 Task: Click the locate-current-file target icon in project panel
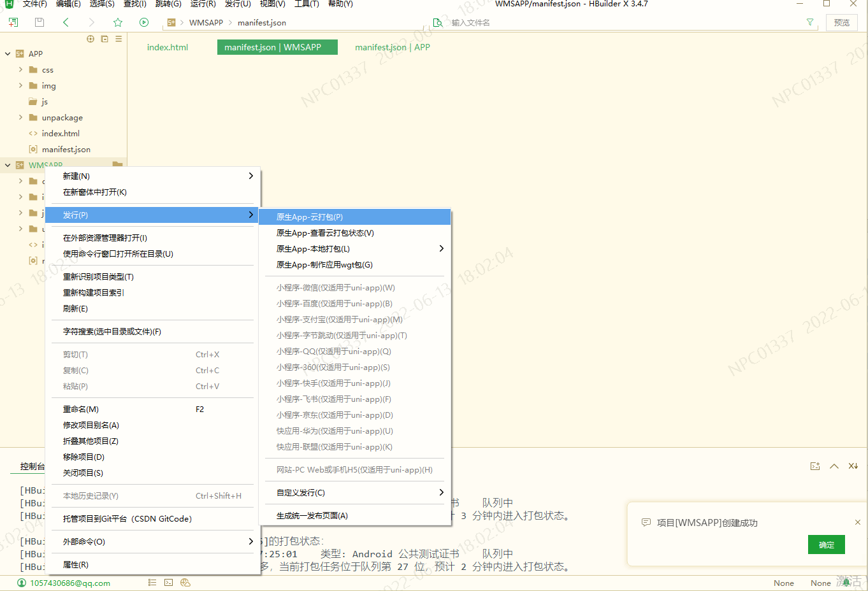[90, 39]
